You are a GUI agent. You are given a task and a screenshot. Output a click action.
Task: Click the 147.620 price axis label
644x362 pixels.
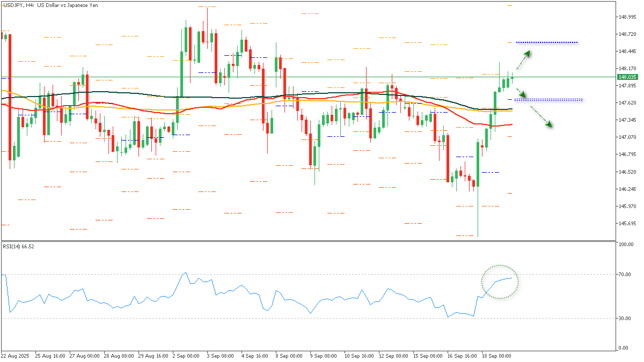tap(627, 103)
